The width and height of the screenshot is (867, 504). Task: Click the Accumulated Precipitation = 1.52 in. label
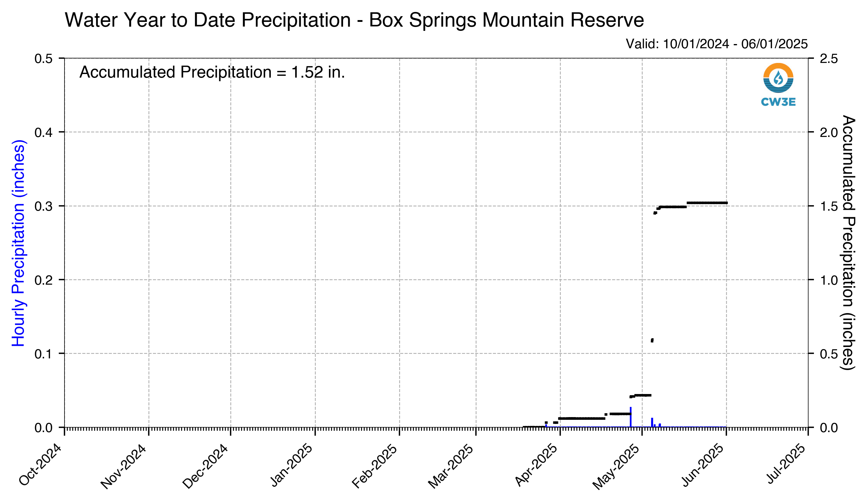pos(212,72)
